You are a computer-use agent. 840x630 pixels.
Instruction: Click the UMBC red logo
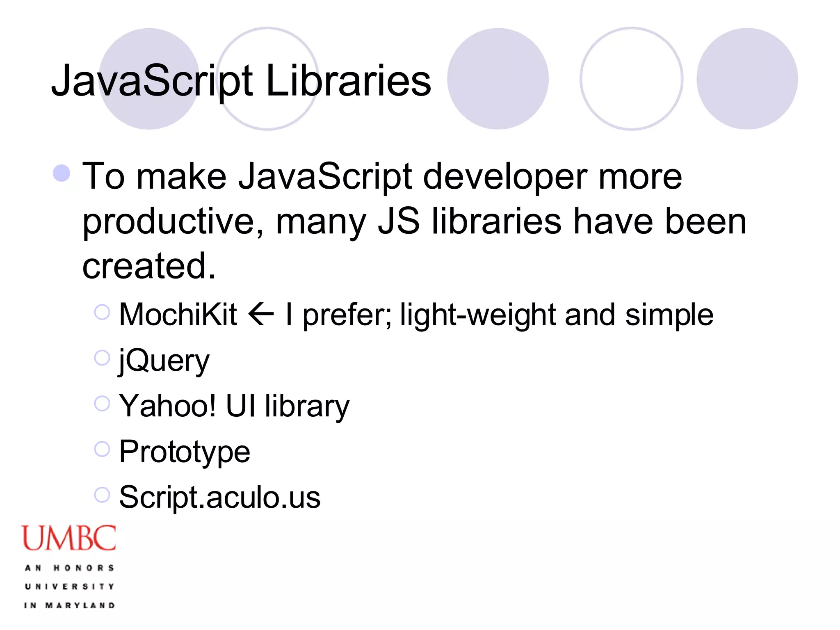point(68,538)
